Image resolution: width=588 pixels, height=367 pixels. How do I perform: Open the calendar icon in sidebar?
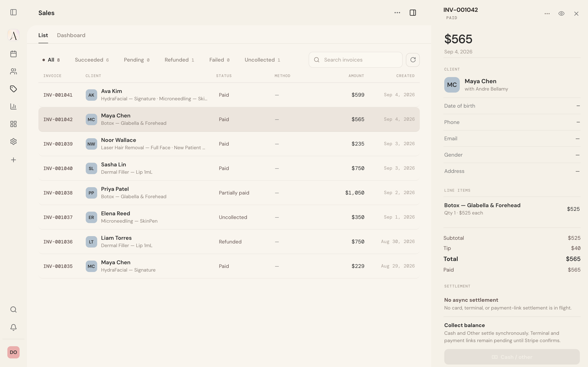13,54
